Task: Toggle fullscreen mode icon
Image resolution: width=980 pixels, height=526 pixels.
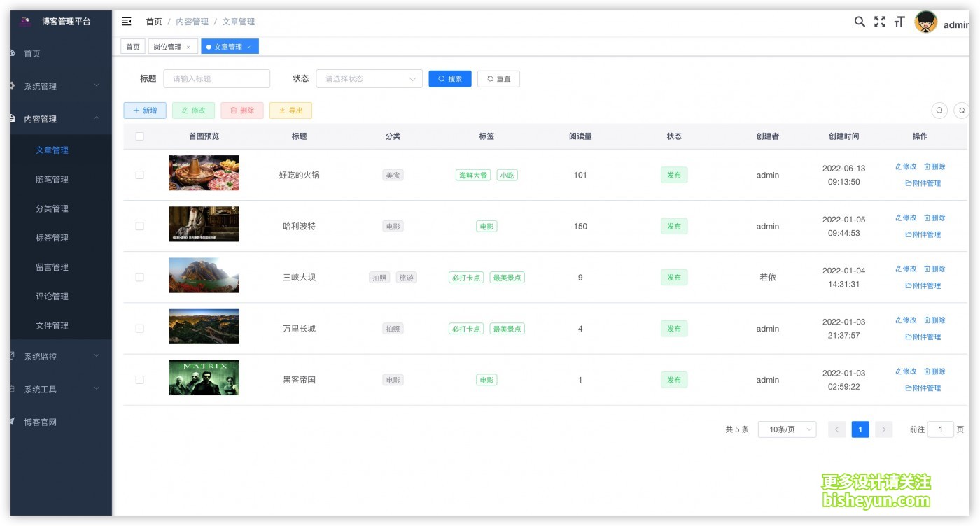Action: coord(880,22)
